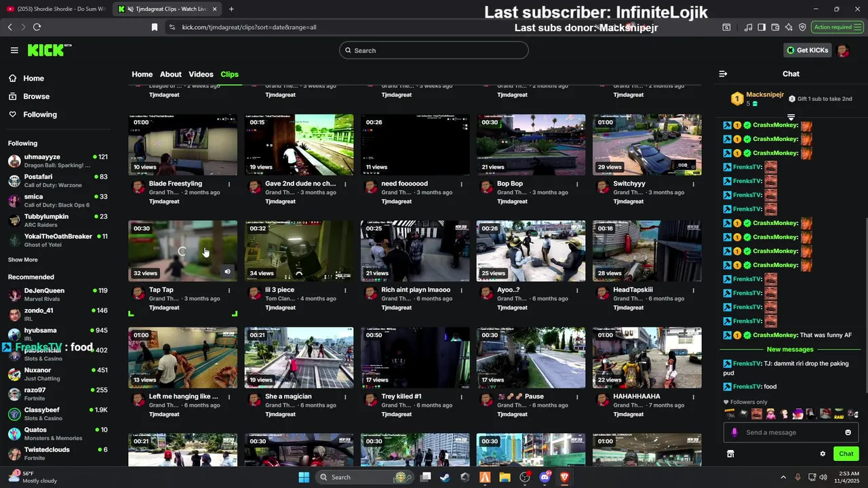
Task: Click Get KICKs button
Action: tap(807, 50)
